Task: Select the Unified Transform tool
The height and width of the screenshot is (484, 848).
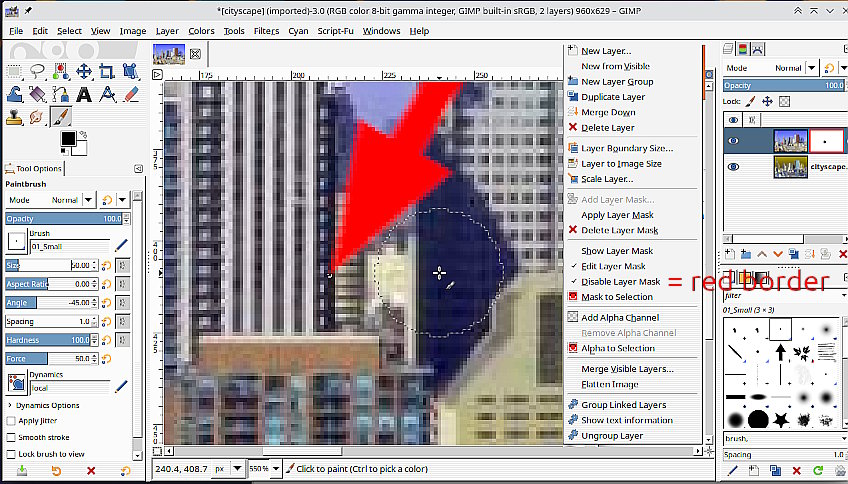Action: tap(130, 71)
